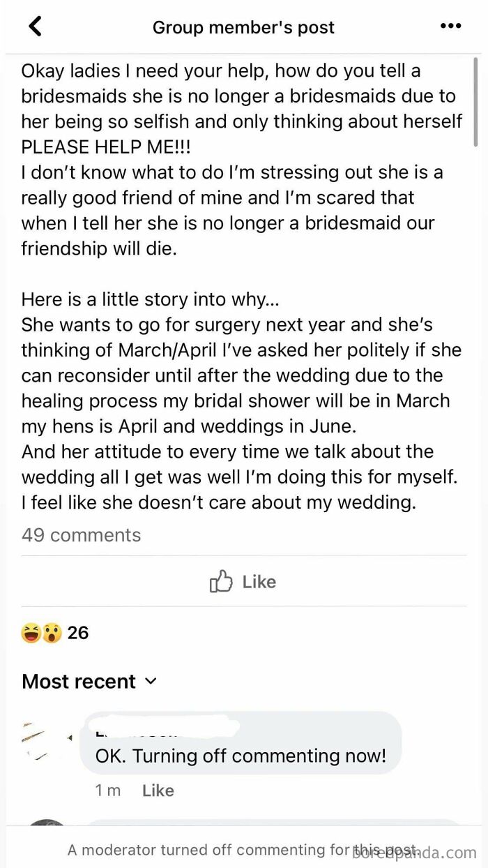This screenshot has width=488, height=868.
Task: Tap the back arrow in the header
Action: 35,27
